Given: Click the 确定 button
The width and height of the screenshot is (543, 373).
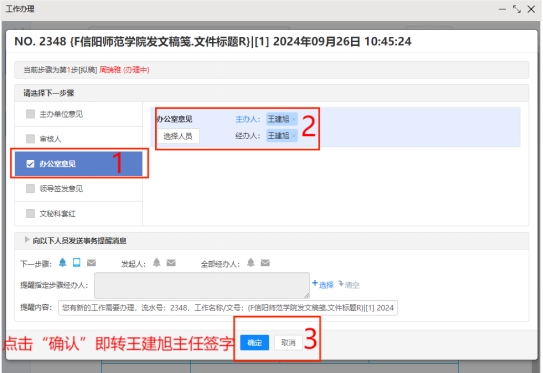Looking at the screenshot, I should 255,343.
